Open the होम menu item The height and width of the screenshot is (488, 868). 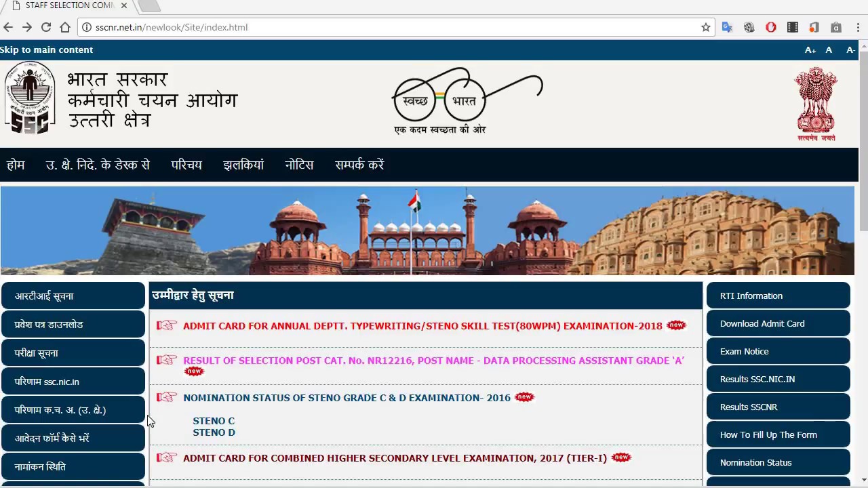(16, 165)
